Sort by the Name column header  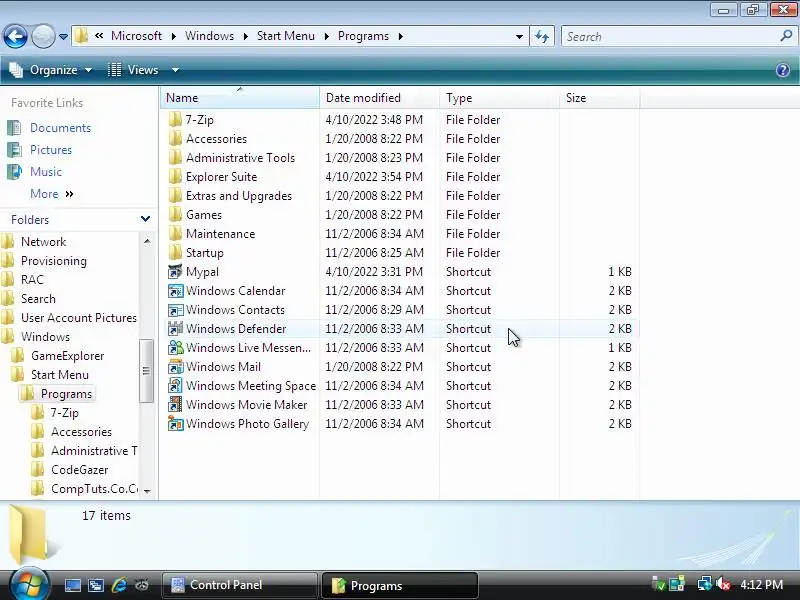coord(240,97)
